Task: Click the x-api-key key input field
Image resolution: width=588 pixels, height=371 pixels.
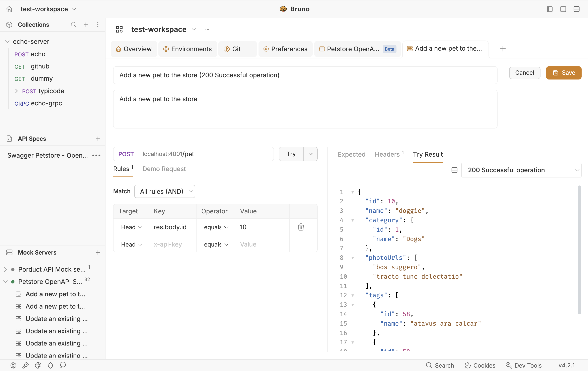Action: point(172,244)
